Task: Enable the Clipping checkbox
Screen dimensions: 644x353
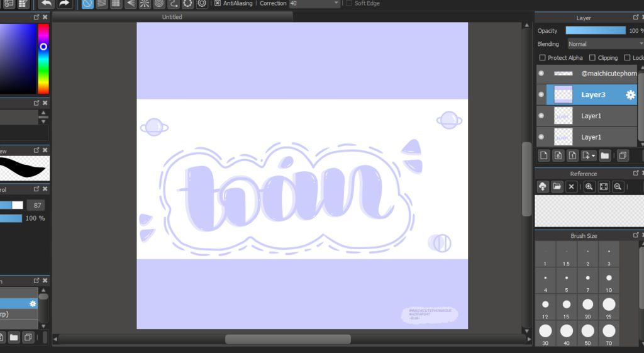Action: click(x=592, y=57)
